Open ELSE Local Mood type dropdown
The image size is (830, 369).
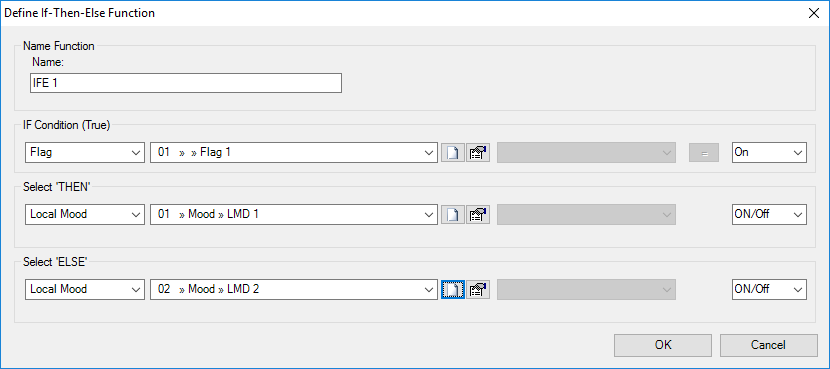[85, 290]
